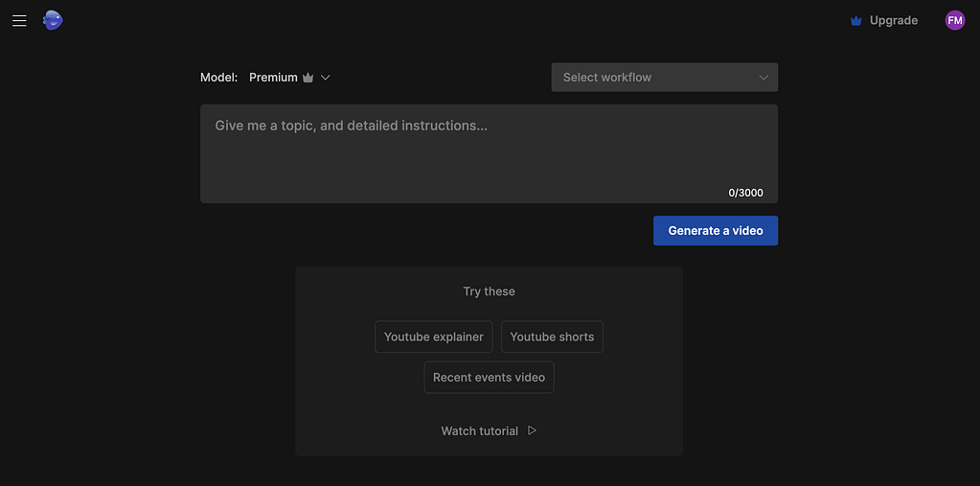Click the Upgrade text link
This screenshot has height=486, width=980.
point(893,20)
